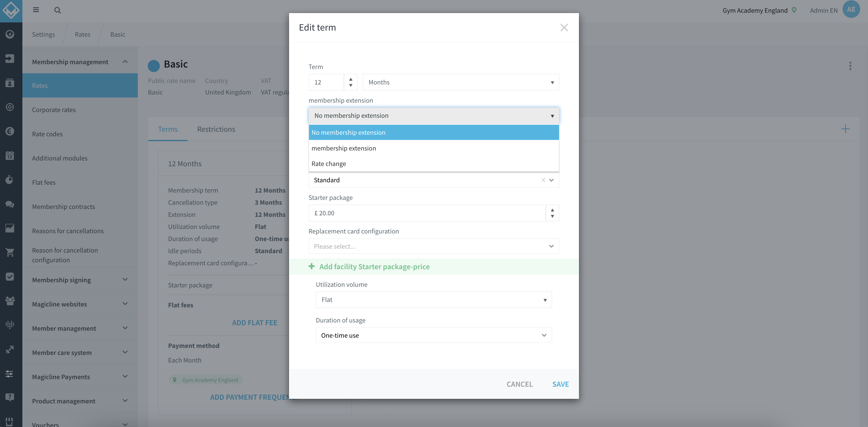Click the AE user avatar
Viewport: 868px width, 427px height.
click(851, 9)
